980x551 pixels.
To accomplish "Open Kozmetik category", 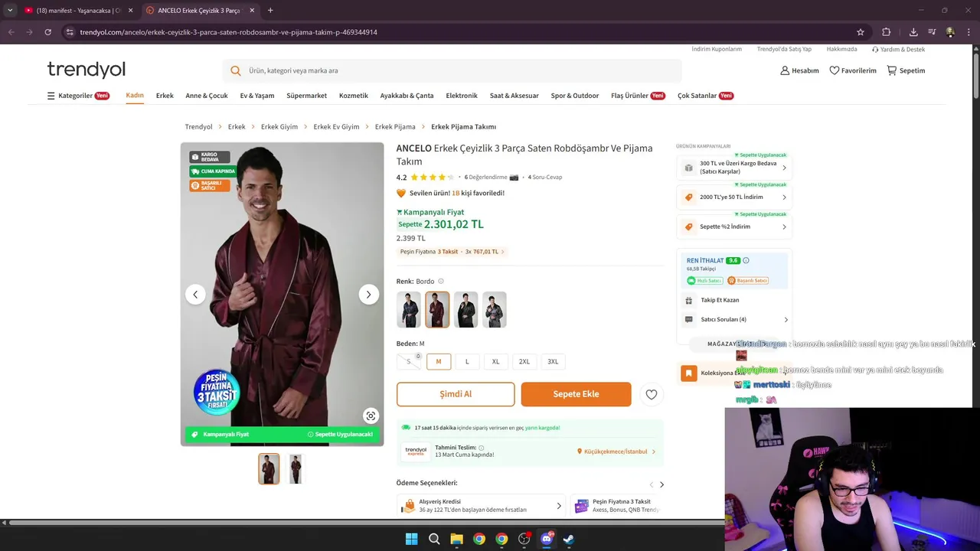I will (x=354, y=96).
